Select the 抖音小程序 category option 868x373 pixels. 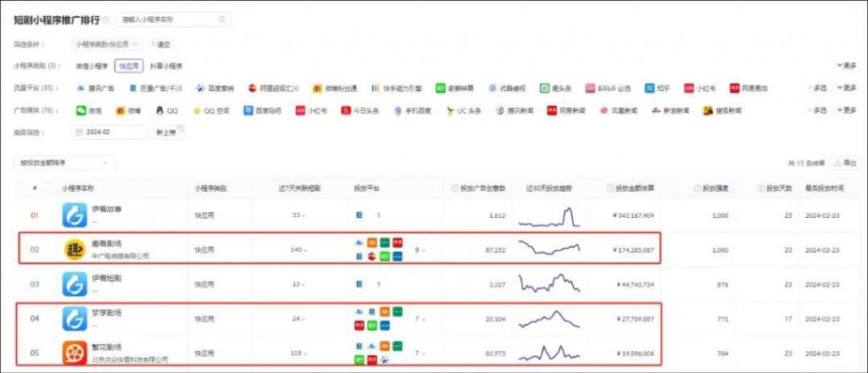coord(165,66)
